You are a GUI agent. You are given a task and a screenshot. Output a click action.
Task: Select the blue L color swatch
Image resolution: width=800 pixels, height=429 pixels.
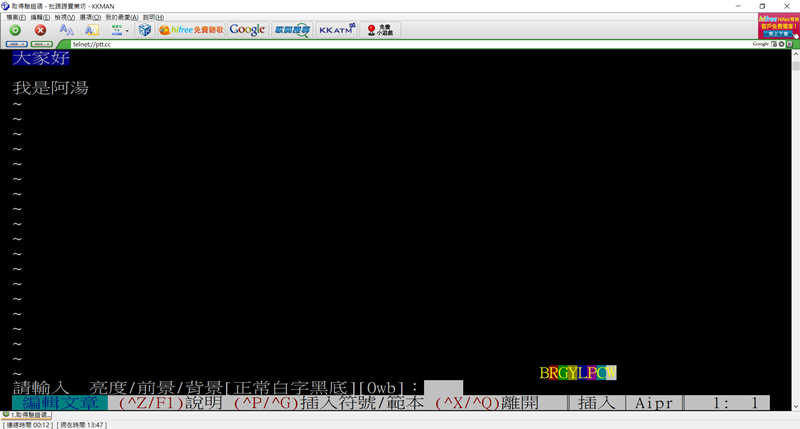pyautogui.click(x=582, y=373)
